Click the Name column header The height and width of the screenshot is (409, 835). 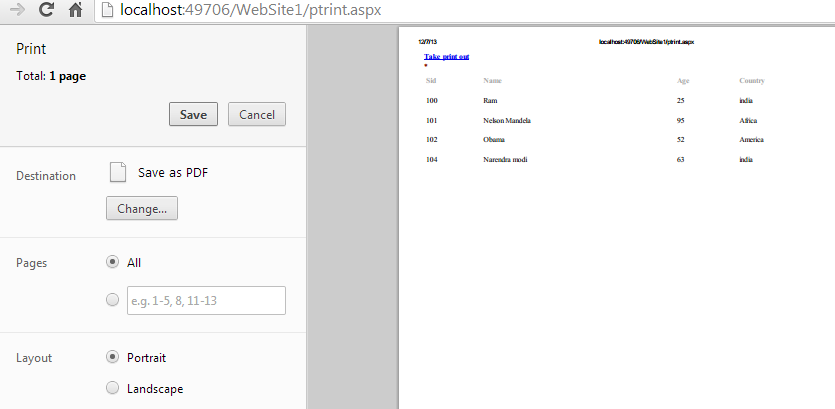[x=493, y=80]
